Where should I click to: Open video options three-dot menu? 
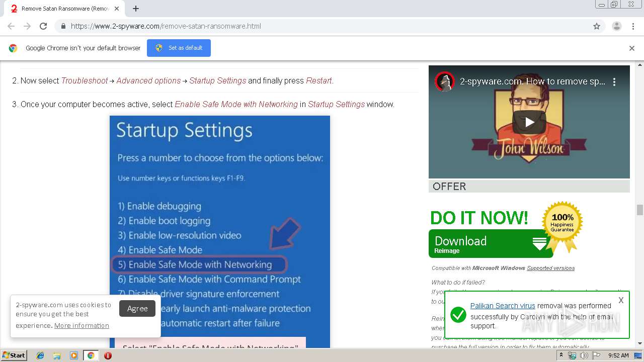point(614,81)
